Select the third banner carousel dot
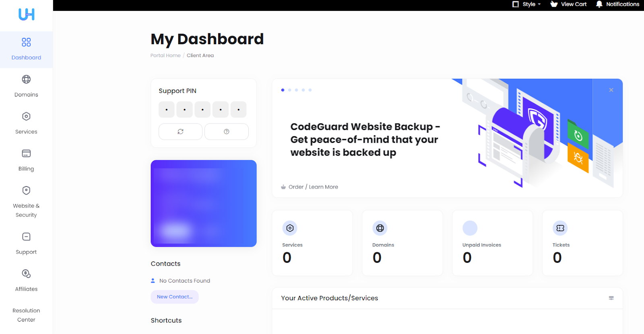644x334 pixels. pyautogui.click(x=297, y=90)
